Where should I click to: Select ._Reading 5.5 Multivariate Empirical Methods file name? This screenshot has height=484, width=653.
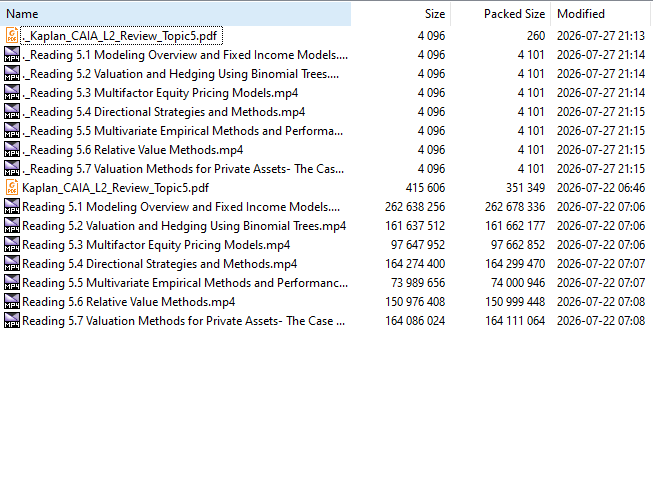[182, 131]
